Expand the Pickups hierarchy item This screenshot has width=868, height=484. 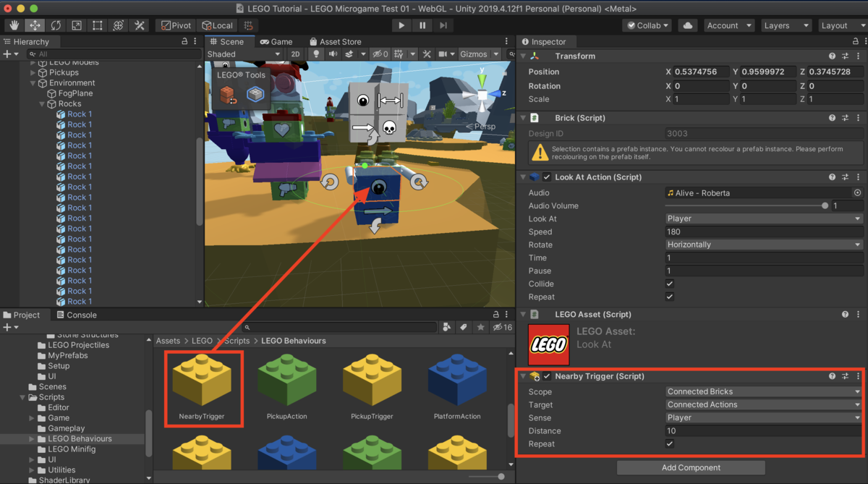click(x=33, y=72)
